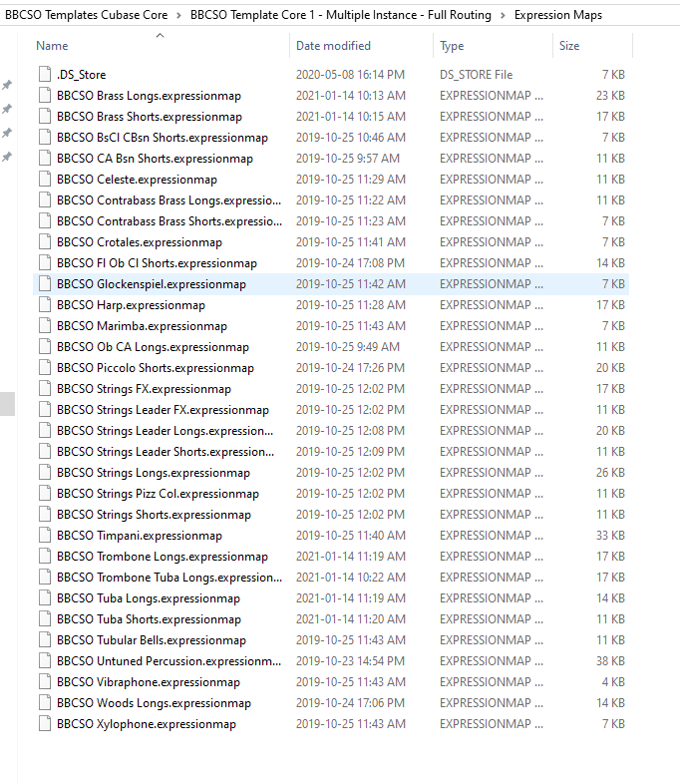Click the Expression Maps breadcrumb
680x784 pixels.
tap(558, 15)
